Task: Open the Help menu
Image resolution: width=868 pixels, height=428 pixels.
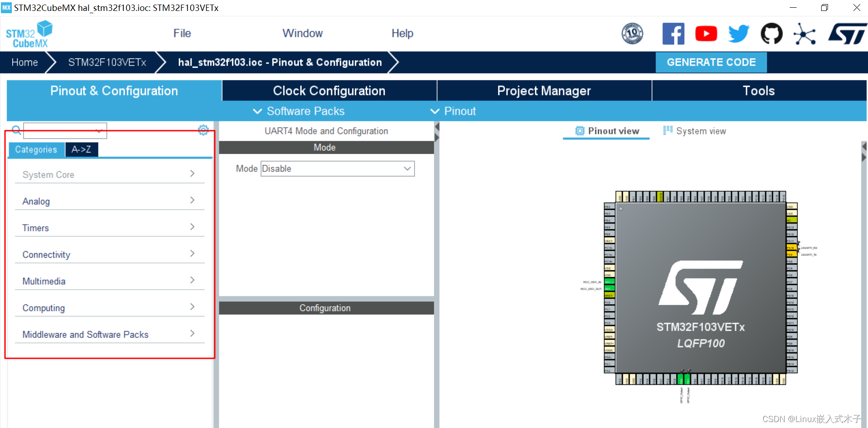Action: (402, 33)
